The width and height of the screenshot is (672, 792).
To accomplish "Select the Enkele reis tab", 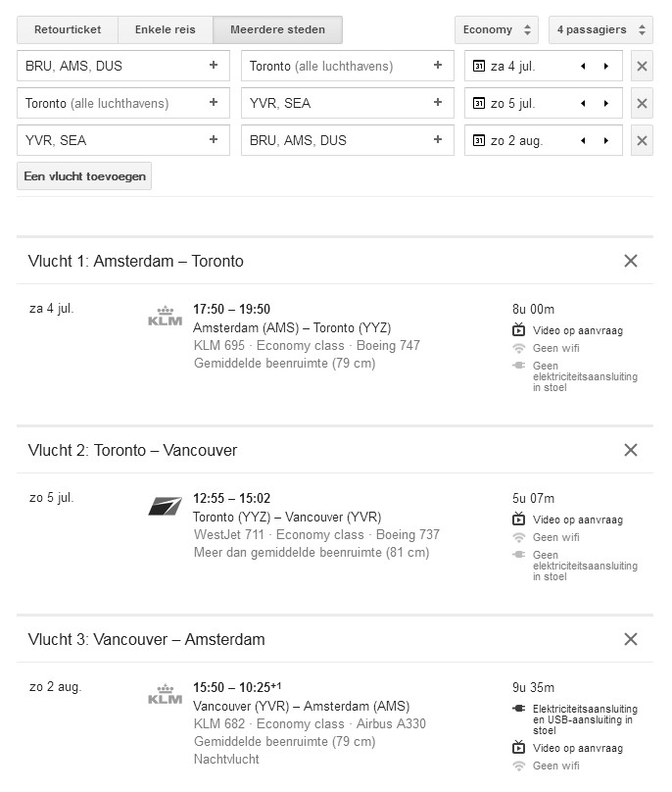I will coord(165,30).
